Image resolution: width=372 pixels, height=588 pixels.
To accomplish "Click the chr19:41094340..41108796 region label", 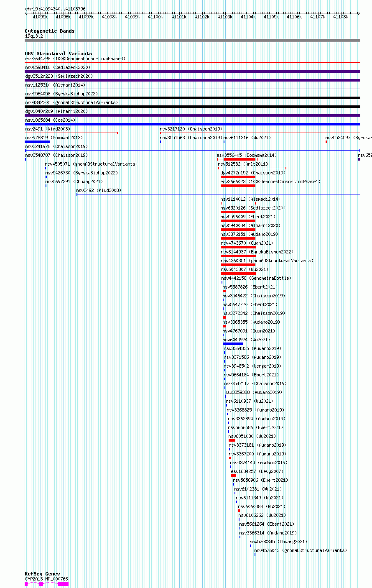I will (55, 9).
